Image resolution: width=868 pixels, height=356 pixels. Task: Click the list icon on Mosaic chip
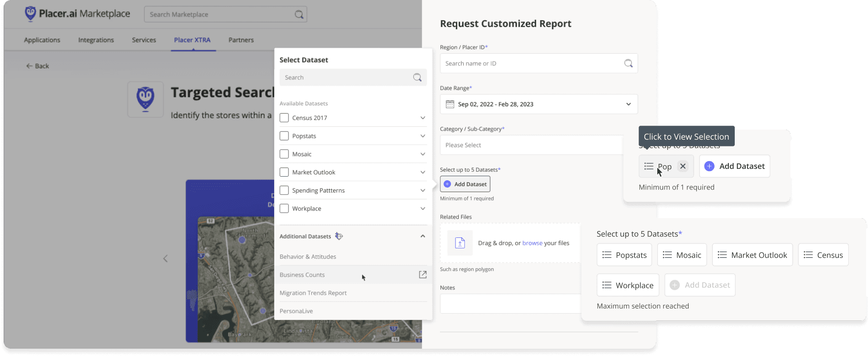tap(667, 255)
